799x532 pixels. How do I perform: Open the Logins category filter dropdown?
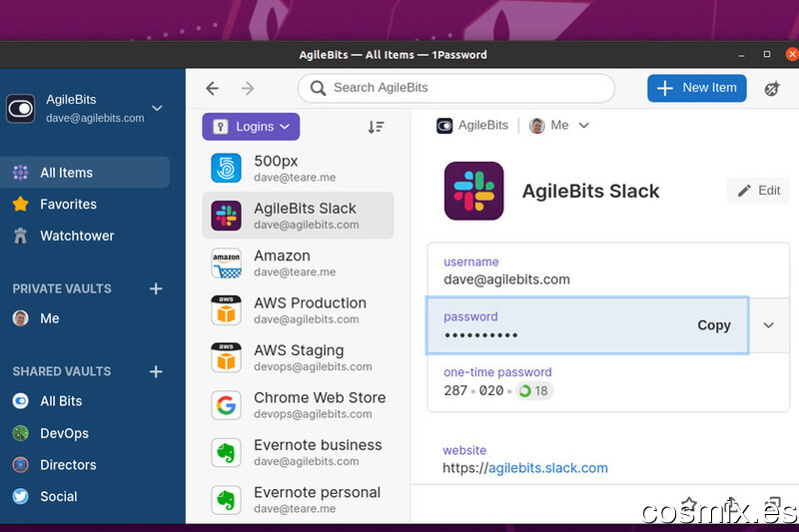tap(251, 127)
